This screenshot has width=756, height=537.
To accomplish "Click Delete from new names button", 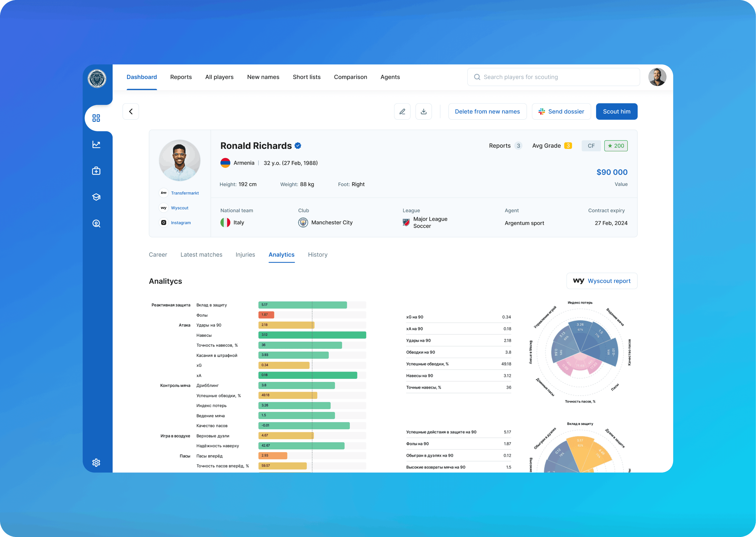I will coord(487,111).
